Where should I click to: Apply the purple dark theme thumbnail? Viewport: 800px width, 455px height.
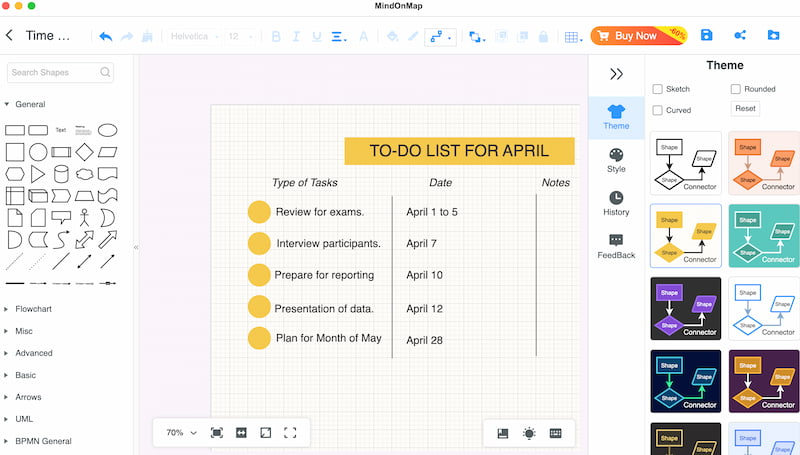coord(686,309)
